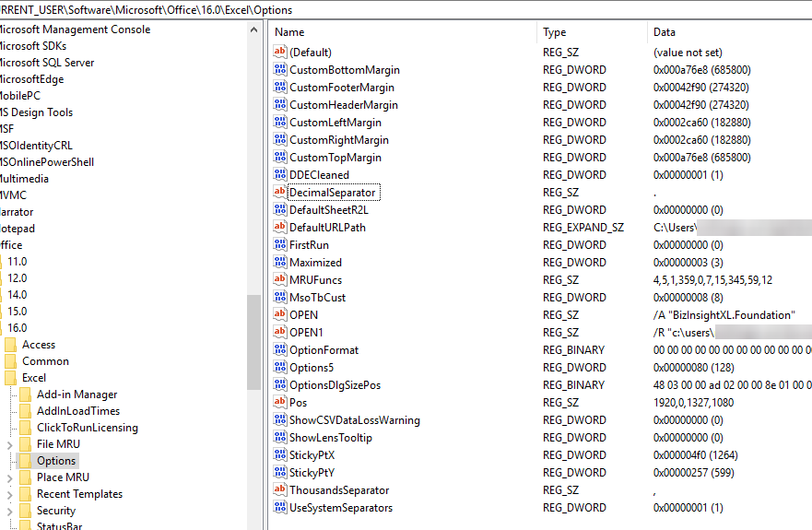Select the CustomBottomMargin DWORD icon
Image resolution: width=812 pixels, height=530 pixels.
[280, 69]
